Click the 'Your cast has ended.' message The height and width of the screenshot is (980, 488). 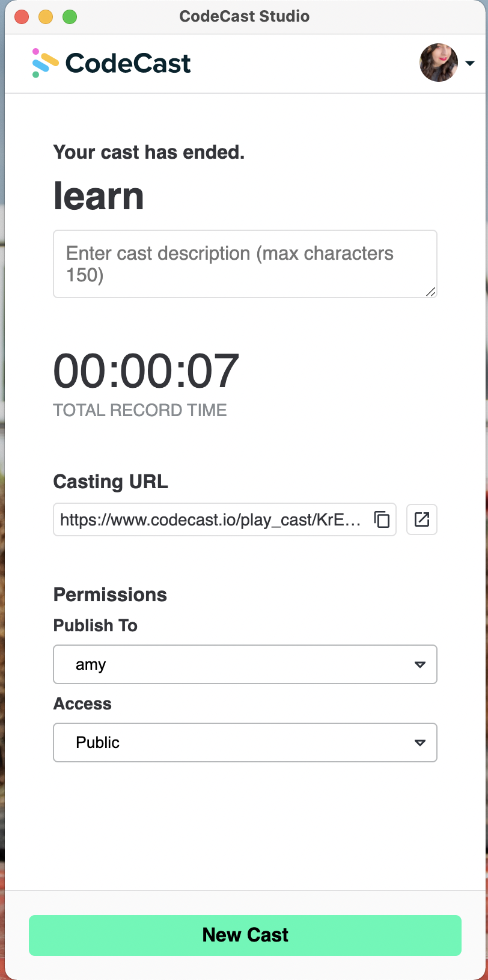(149, 152)
